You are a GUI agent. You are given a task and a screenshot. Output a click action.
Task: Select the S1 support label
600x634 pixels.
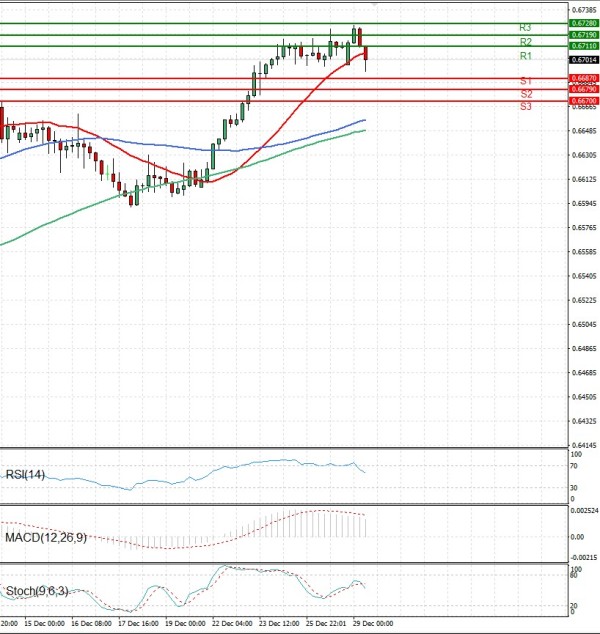tap(524, 80)
